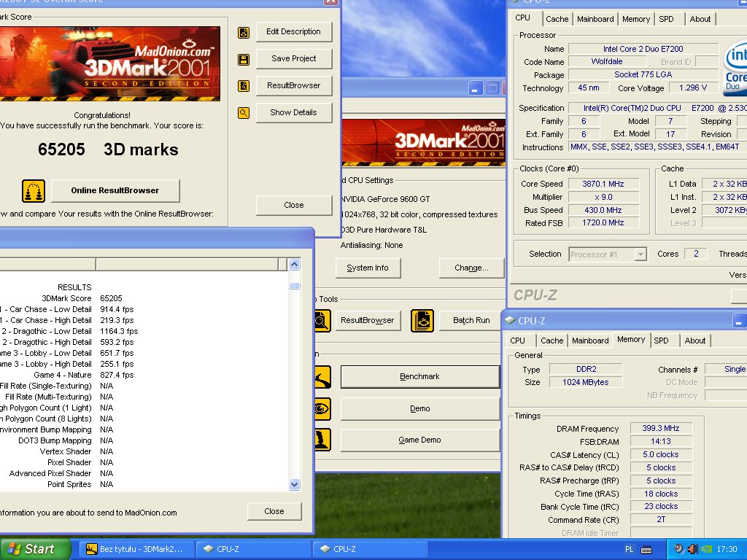
Task: Click the Edit Description button
Action: [x=293, y=32]
